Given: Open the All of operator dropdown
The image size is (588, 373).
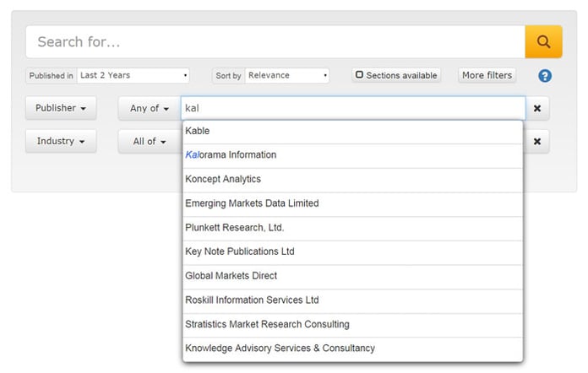Looking at the screenshot, I should [x=150, y=142].
